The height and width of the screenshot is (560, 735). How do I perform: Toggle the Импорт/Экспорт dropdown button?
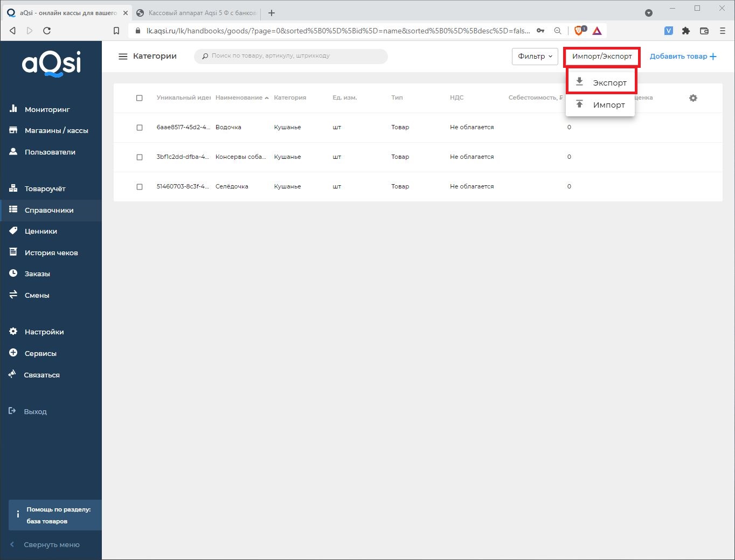point(602,57)
